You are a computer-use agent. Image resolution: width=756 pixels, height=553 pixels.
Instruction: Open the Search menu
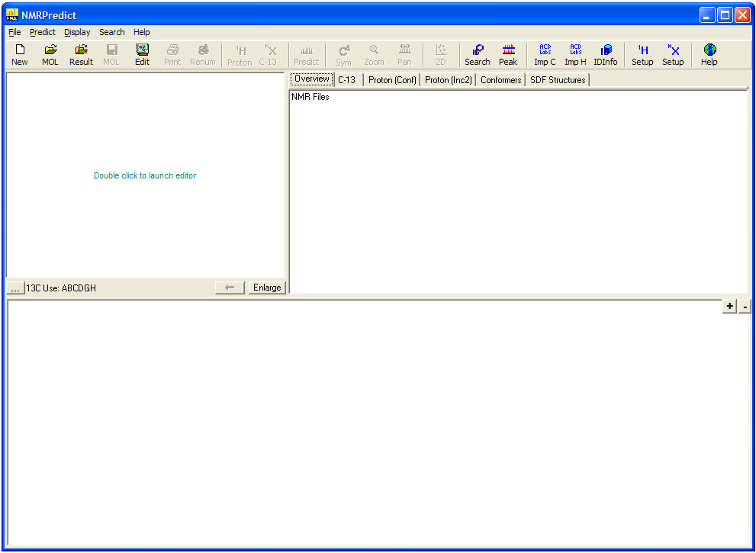tap(112, 32)
